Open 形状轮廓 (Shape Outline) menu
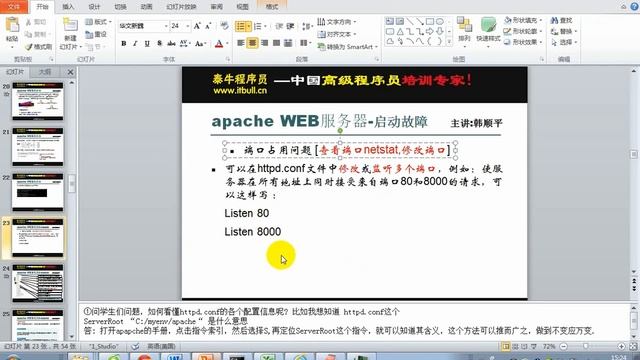 [523, 31]
